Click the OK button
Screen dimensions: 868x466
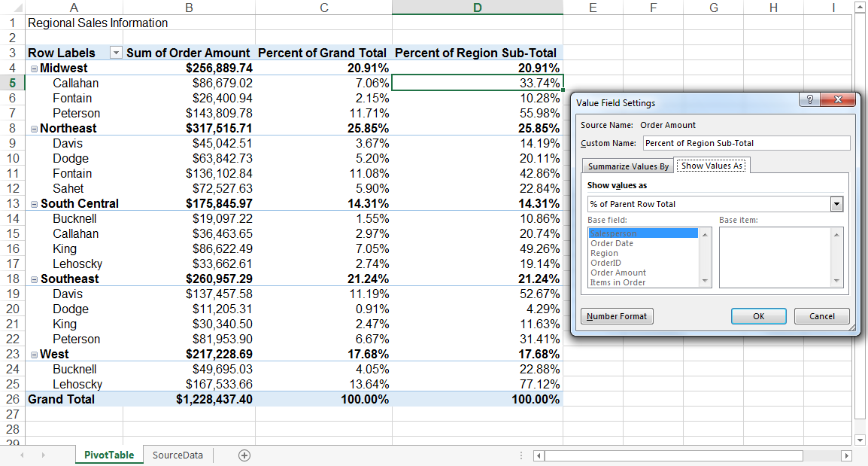[758, 316]
